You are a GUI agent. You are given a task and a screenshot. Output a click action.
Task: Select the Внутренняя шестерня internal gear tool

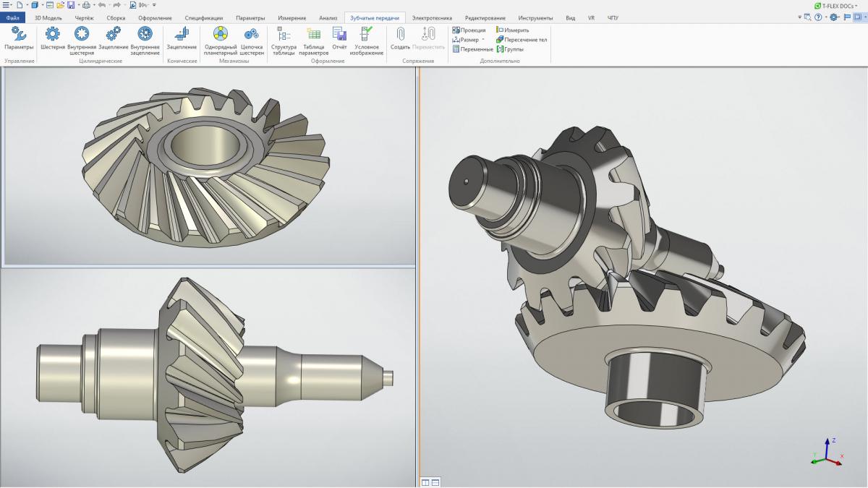(82, 34)
